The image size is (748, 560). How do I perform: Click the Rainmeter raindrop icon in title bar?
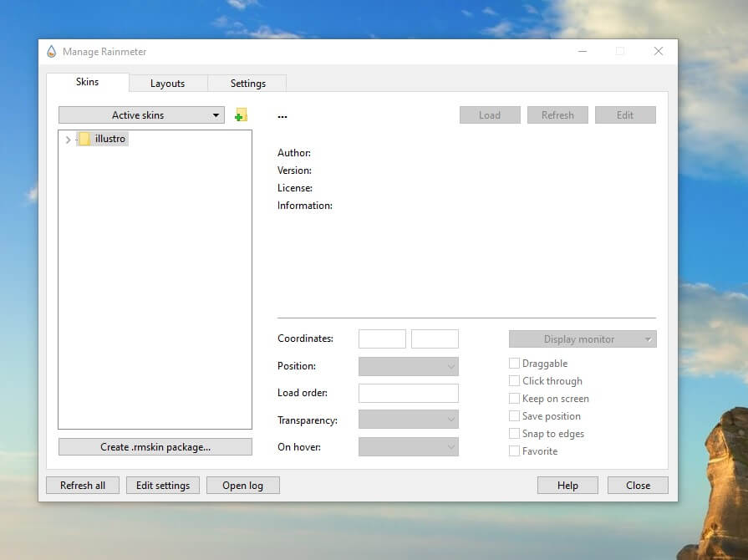pos(52,52)
